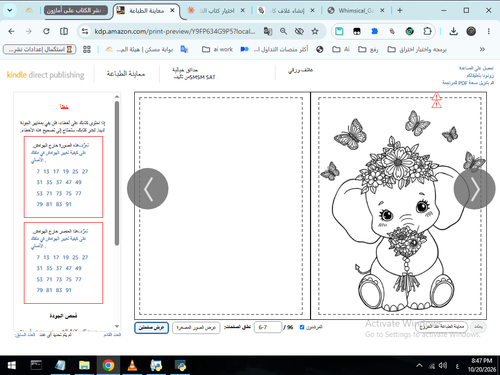Click the error panel scroll up arrow
This screenshot has width=500, height=375.
[x=117, y=97]
